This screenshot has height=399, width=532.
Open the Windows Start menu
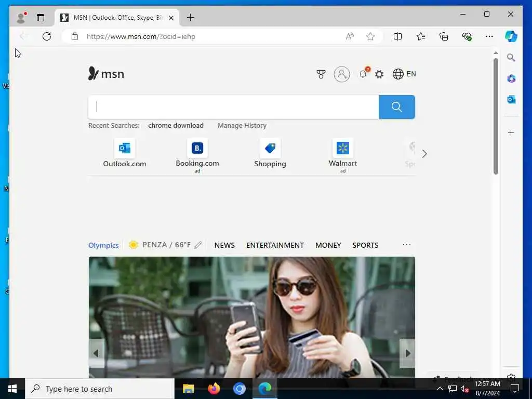[x=12, y=389]
